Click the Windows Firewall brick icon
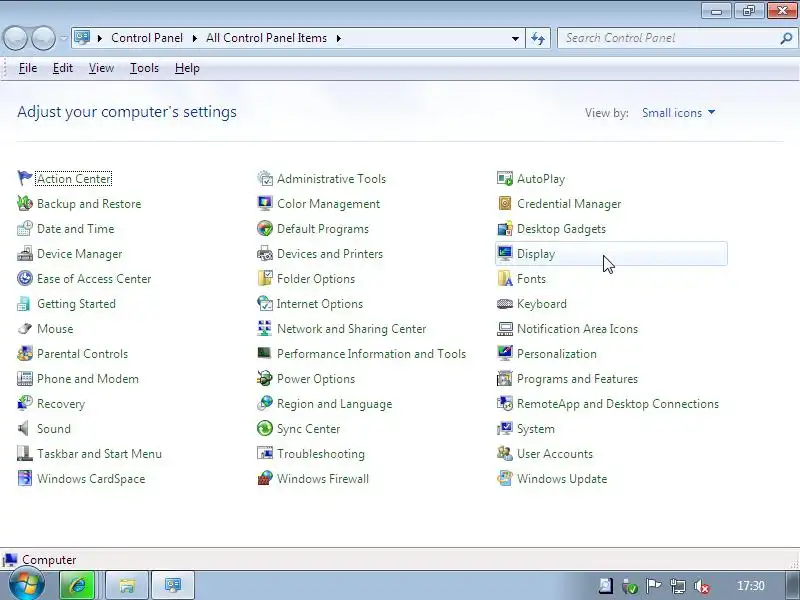This screenshot has width=800, height=600. (x=265, y=479)
